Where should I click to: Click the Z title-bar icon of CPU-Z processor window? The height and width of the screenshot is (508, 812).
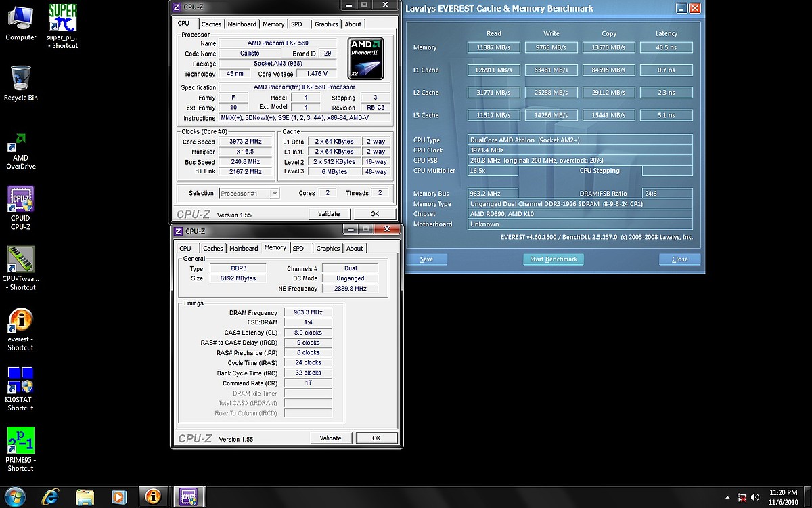pyautogui.click(x=177, y=7)
